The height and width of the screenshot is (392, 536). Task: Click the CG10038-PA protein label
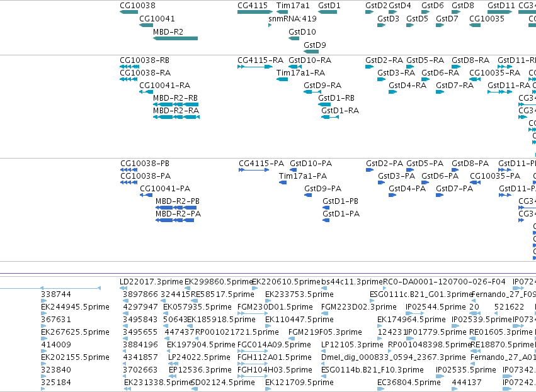click(145, 176)
